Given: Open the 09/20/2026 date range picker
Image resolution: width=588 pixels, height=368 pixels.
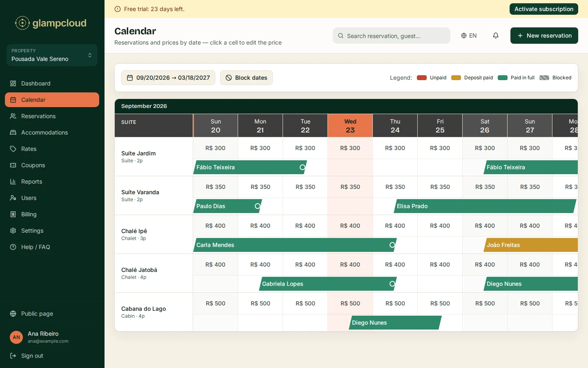Looking at the screenshot, I should coord(168,78).
